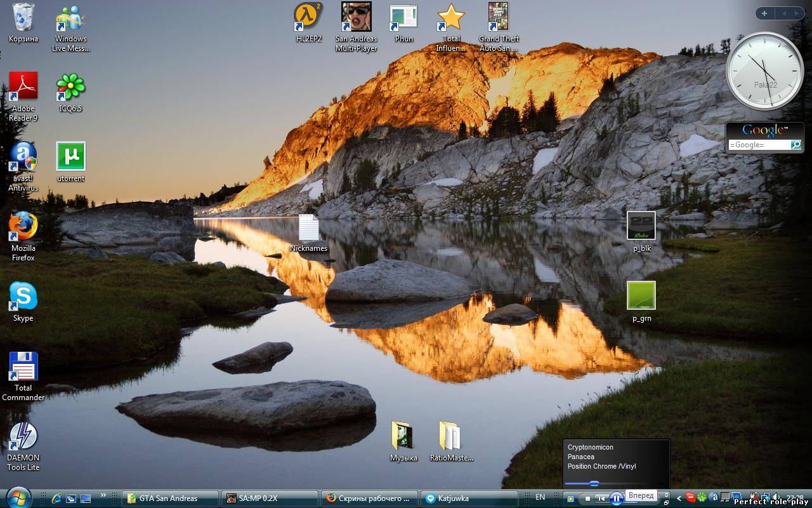
Task: Expand the Quick Launch overflow chevron
Action: (x=103, y=495)
